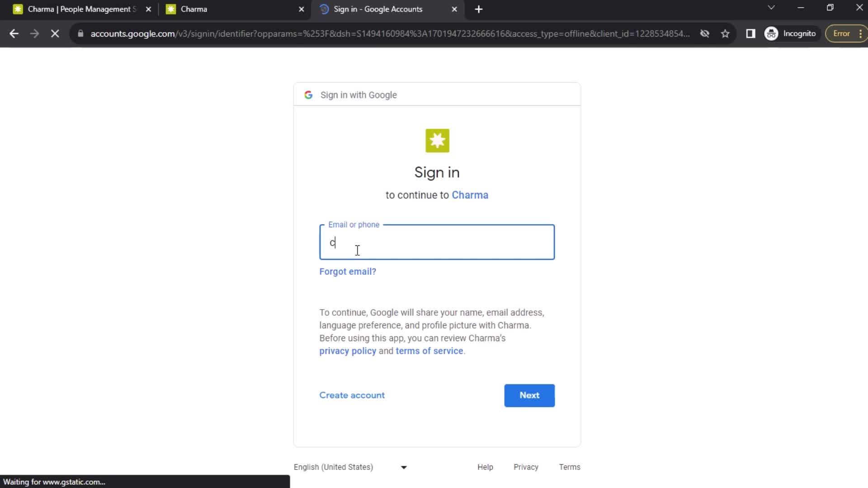Bookmark this page with star icon

725,33
